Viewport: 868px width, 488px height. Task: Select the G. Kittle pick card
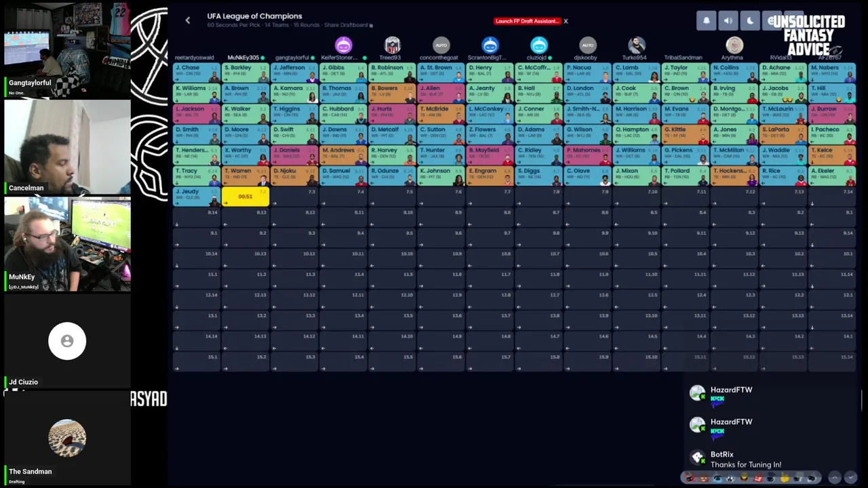(x=685, y=134)
